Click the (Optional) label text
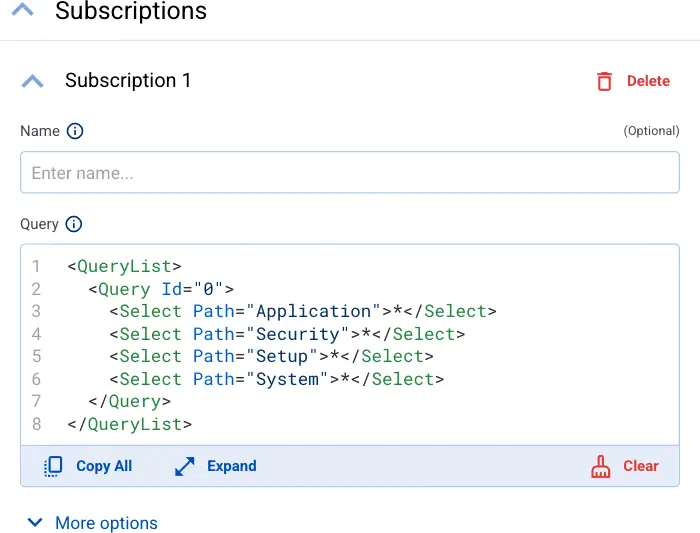The image size is (700, 533). point(651,131)
